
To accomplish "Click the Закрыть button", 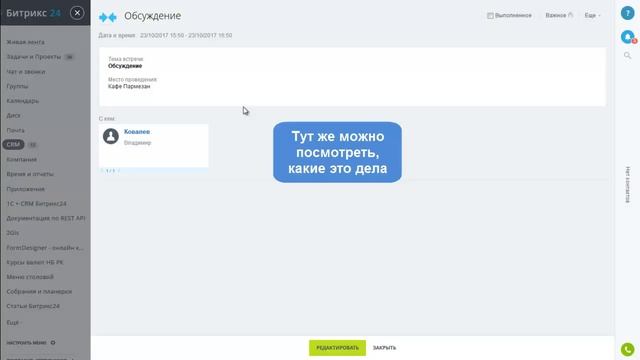I will click(384, 348).
